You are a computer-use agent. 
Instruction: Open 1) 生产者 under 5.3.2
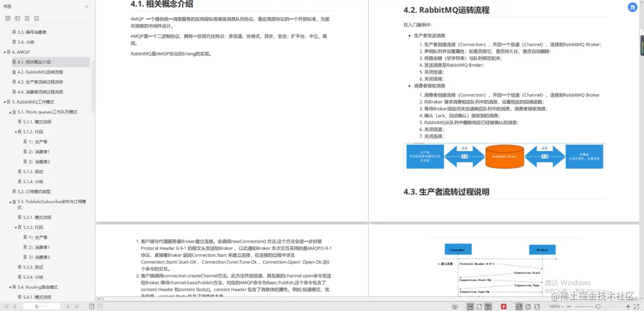(x=38, y=237)
